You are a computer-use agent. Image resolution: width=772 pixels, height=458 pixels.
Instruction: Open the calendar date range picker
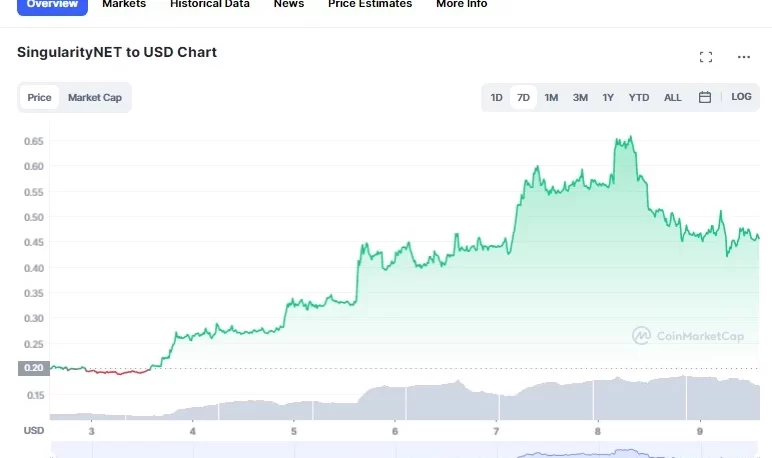coord(705,97)
